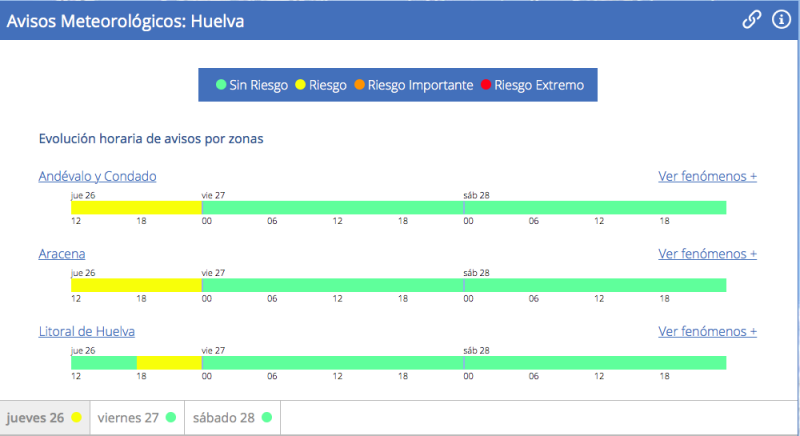Click the 'jue 26' label on Andévalo y Condado timeline
Viewport: 800px width, 436px height.
click(x=83, y=195)
